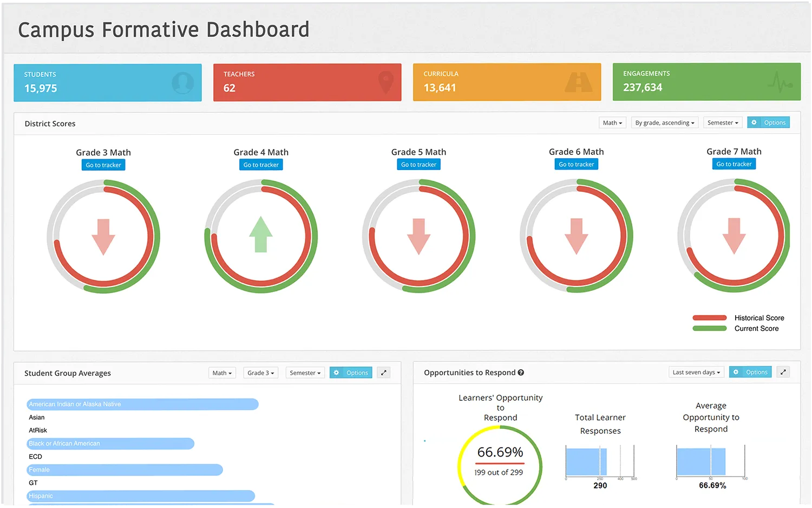Click the engagements pulse icon
Image resolution: width=812 pixels, height=508 pixels.
coord(780,82)
